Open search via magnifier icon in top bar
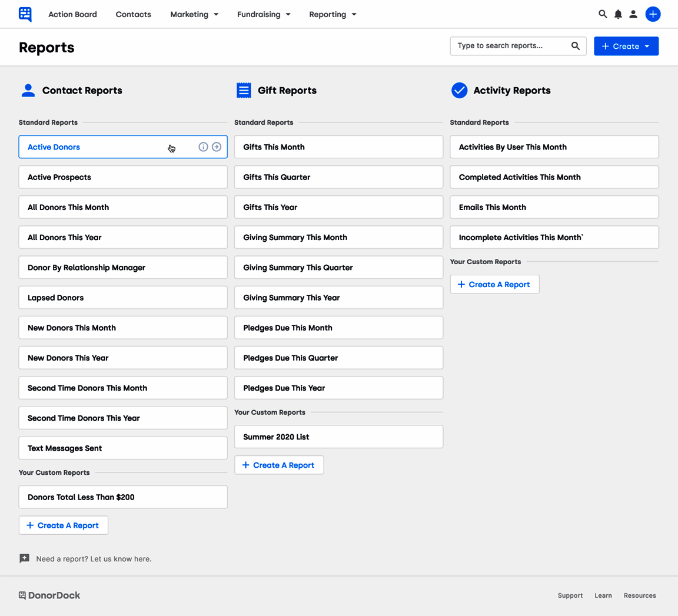The image size is (678, 616). (x=603, y=14)
